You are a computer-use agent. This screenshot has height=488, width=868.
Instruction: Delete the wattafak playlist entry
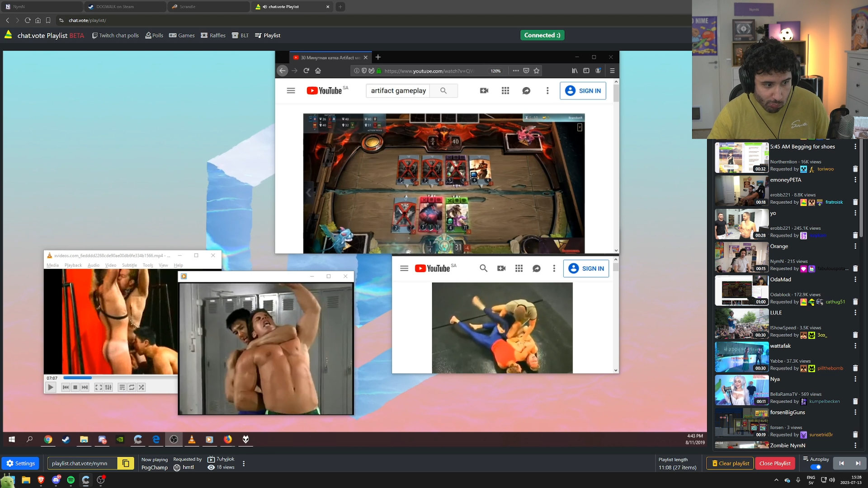855,368
